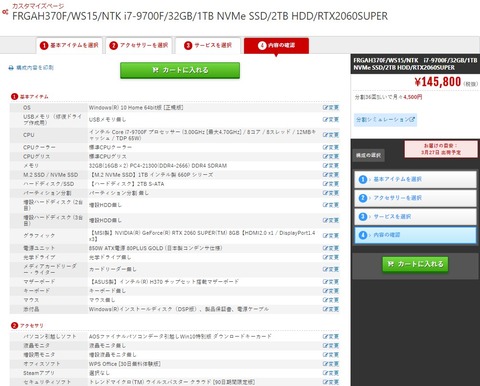Click the delivery estimate notice box
The image size is (480, 386).
click(441, 149)
